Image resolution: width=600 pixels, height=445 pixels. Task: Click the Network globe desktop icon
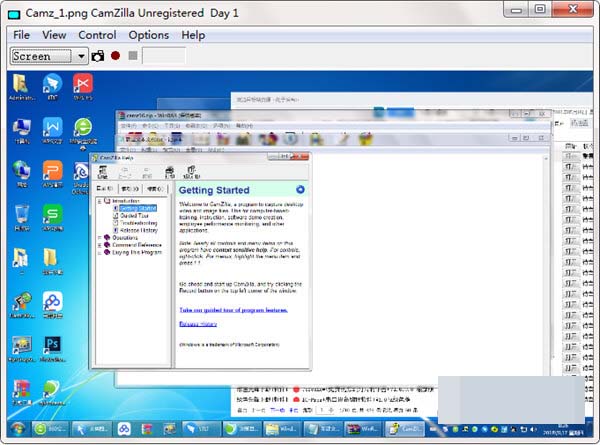pyautogui.click(x=22, y=174)
